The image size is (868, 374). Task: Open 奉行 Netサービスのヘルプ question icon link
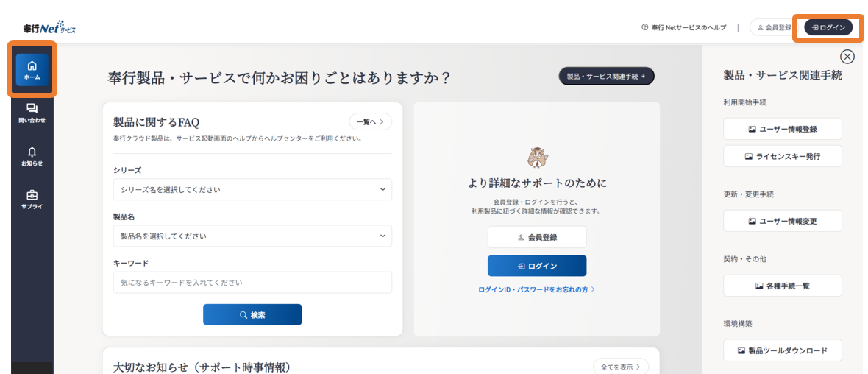coord(683,27)
